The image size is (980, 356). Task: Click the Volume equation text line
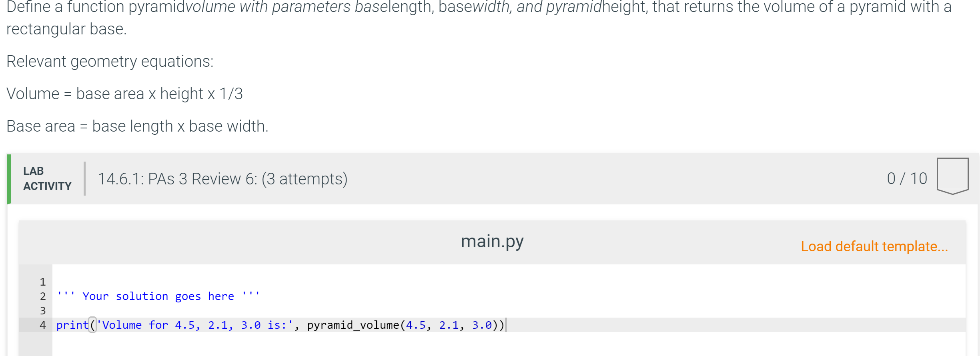124,94
